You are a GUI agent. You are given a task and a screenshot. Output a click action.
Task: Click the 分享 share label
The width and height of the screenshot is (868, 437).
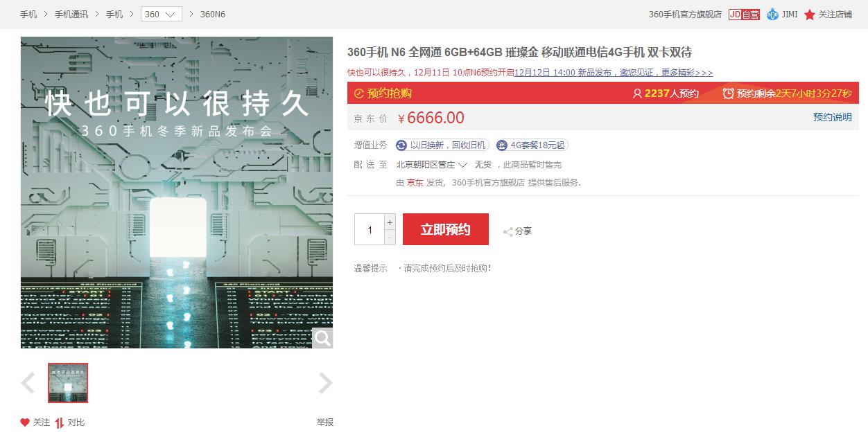(x=523, y=232)
